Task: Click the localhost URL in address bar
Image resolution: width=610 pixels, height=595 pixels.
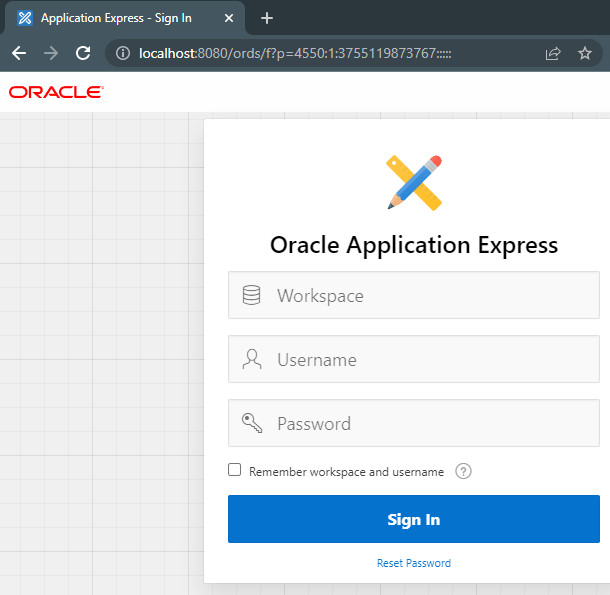Action: point(295,53)
